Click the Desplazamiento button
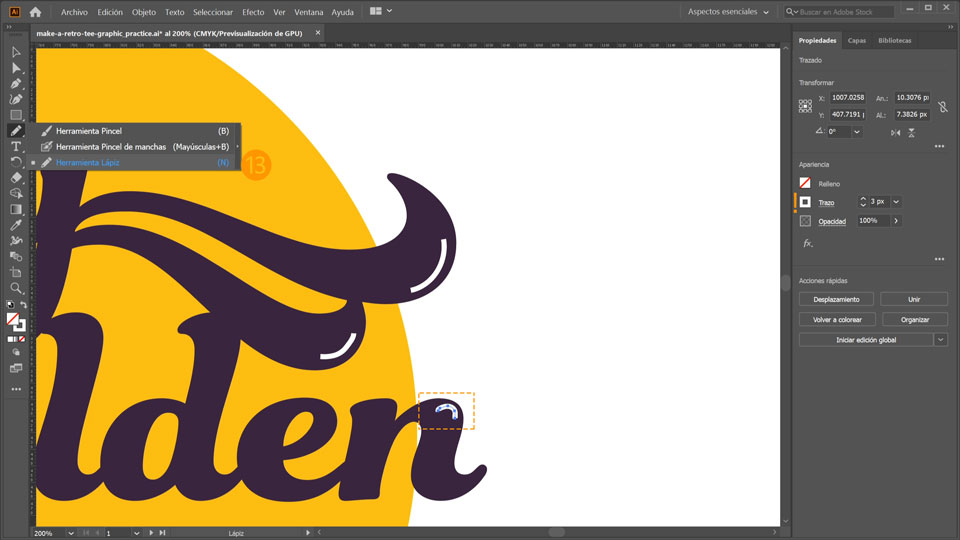 (x=836, y=299)
